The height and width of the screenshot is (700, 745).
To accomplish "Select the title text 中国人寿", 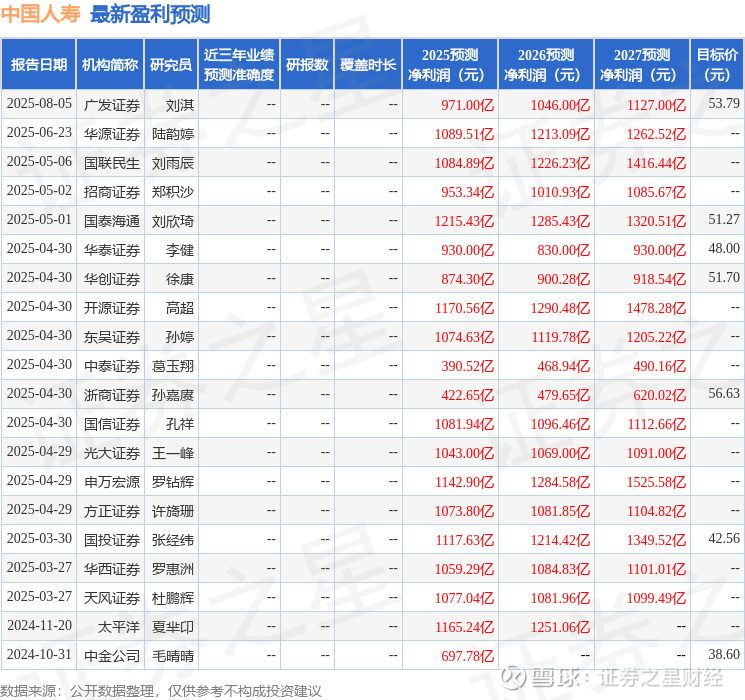I will click(41, 14).
